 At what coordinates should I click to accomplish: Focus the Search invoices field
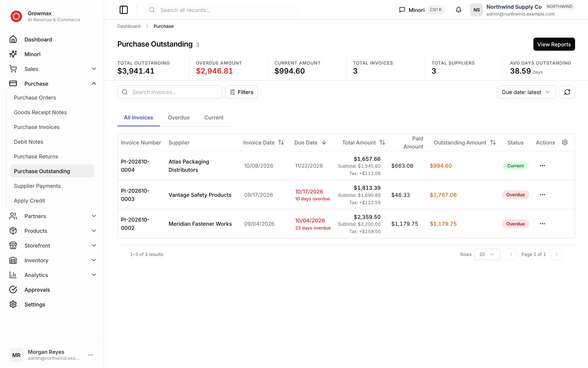(x=169, y=92)
